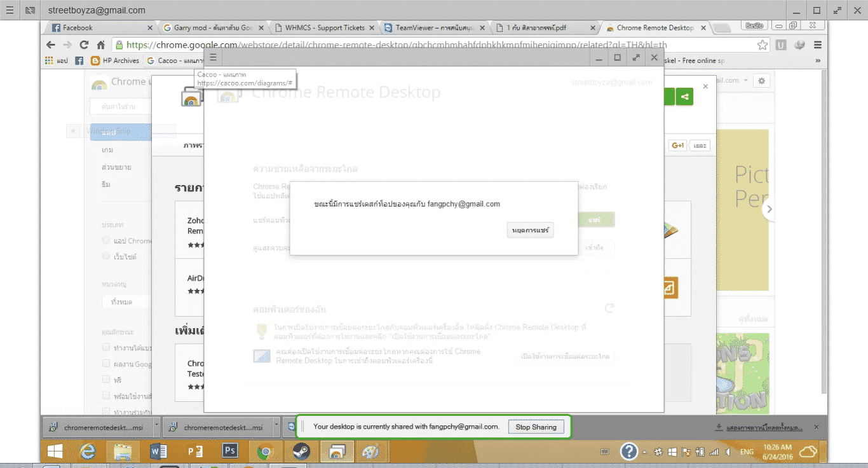Close the web store detail overlay X
The image size is (868, 468).
pyautogui.click(x=705, y=86)
